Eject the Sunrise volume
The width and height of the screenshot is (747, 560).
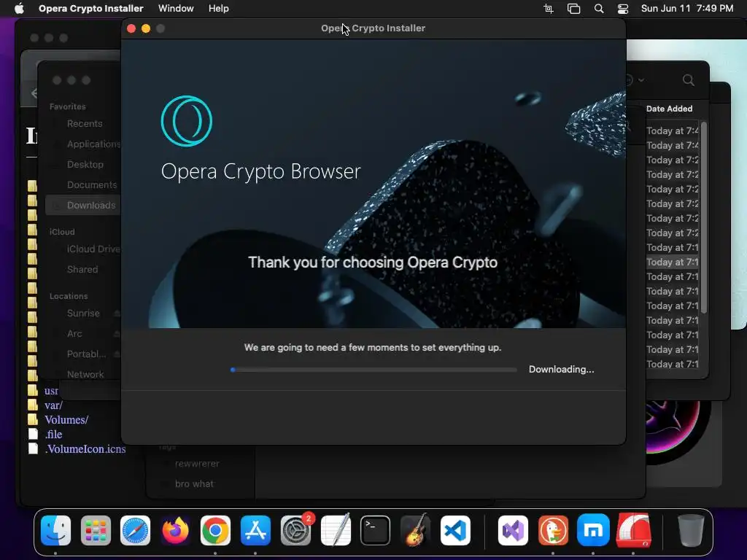(117, 314)
